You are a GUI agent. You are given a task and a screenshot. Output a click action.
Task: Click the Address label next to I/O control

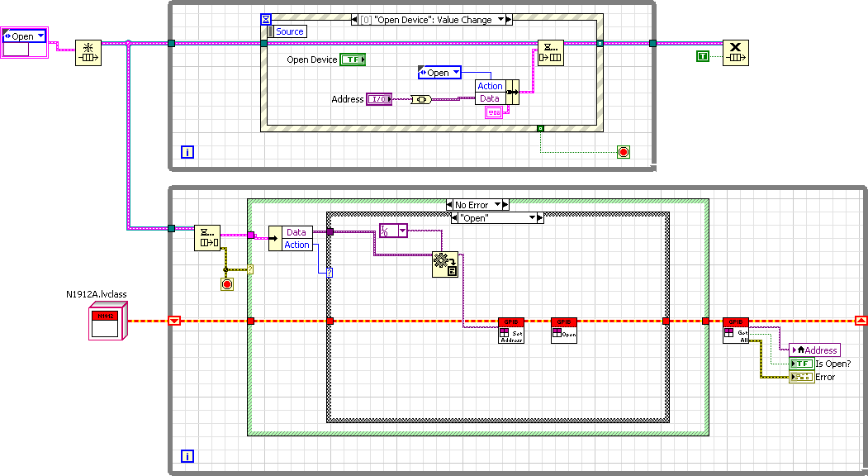pos(348,99)
